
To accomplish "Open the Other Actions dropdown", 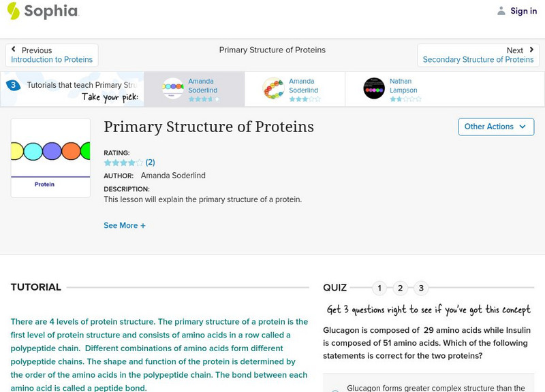I will click(x=495, y=127).
